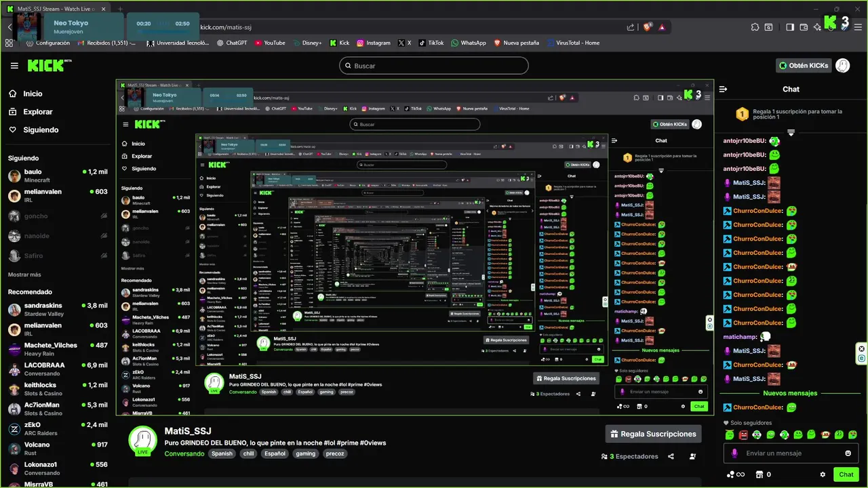The image size is (868, 488).
Task: Open the apps grid in bookmarks bar
Action: pyautogui.click(x=9, y=43)
